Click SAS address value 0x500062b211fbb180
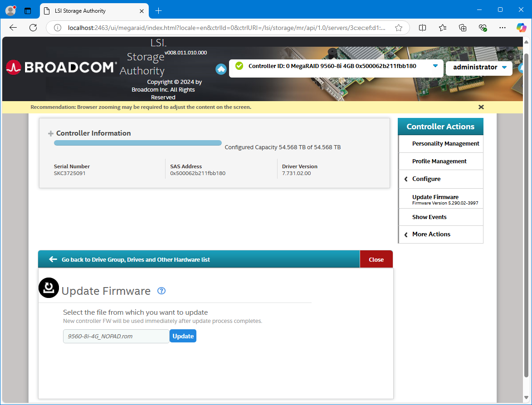The image size is (532, 405). pyautogui.click(x=198, y=173)
